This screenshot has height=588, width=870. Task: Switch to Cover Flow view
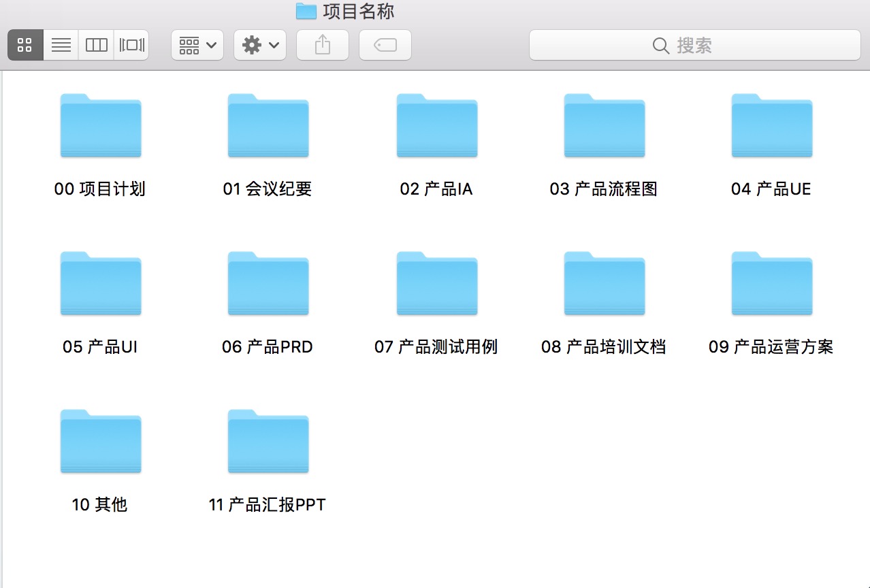coord(131,46)
